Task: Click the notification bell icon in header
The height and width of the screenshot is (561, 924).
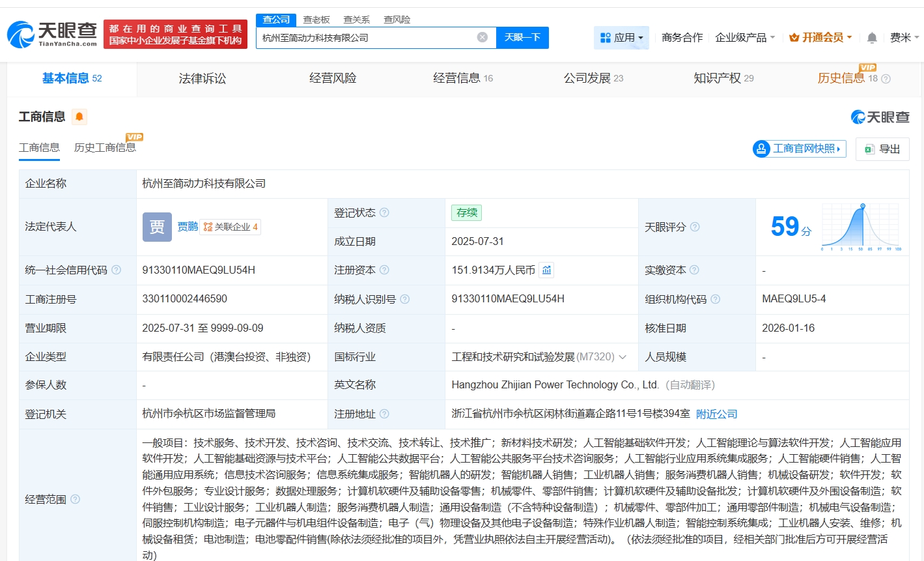Action: coord(872,38)
